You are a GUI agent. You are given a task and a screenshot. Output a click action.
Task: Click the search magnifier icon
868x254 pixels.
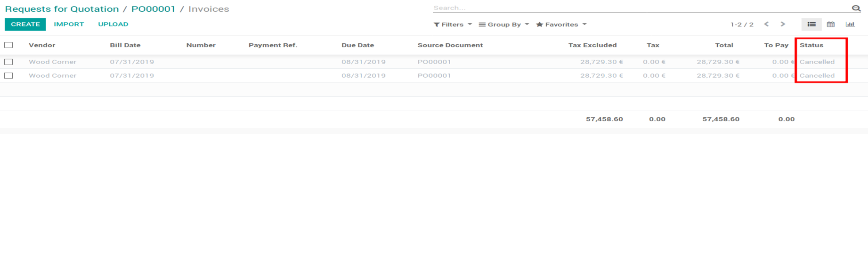click(x=856, y=8)
